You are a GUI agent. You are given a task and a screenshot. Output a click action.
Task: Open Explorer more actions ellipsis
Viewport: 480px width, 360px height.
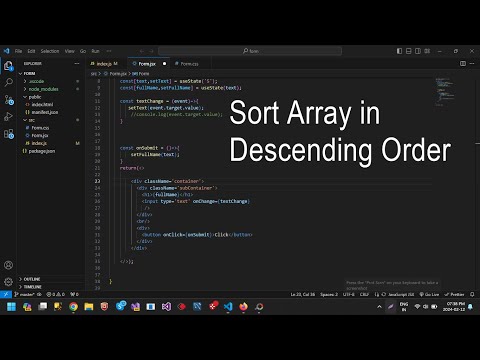[x=77, y=63]
